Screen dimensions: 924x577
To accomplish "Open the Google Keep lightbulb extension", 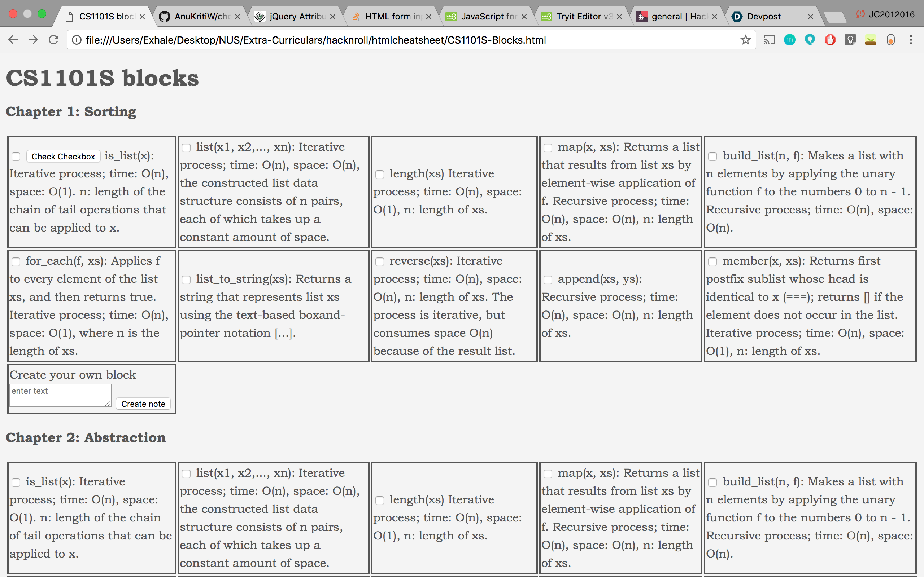I will [850, 40].
